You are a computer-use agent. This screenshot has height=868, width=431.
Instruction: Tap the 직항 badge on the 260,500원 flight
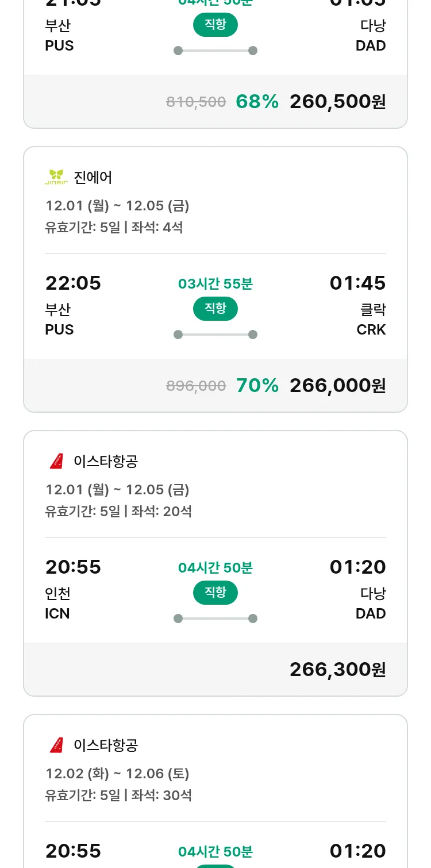(x=215, y=25)
